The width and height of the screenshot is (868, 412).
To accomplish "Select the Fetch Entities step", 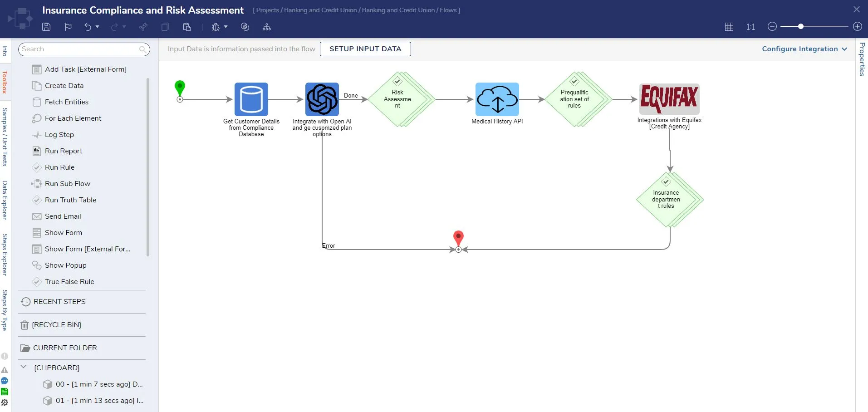I will point(60,102).
